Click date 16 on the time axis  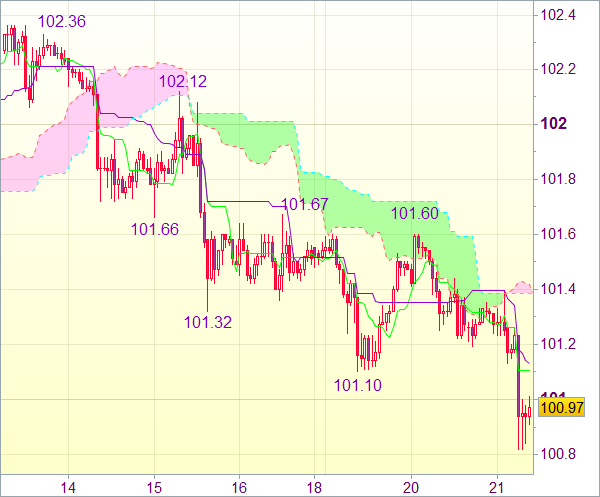(x=240, y=488)
